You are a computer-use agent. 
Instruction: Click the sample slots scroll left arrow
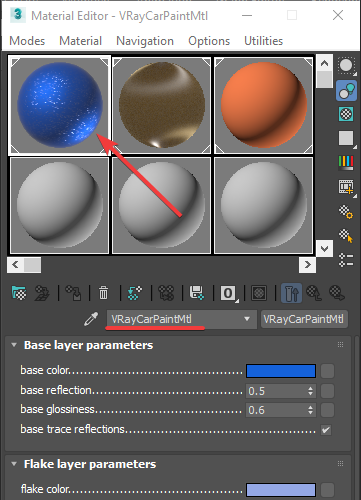pos(15,265)
